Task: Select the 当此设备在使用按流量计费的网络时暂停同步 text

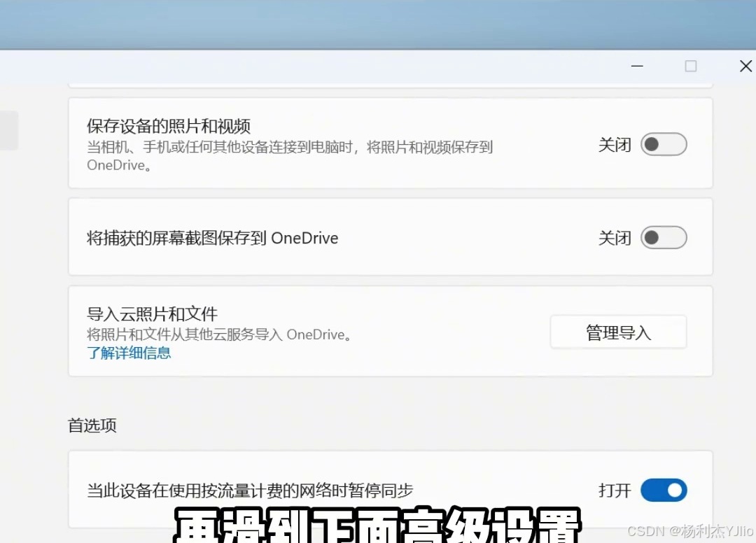Action: pyautogui.click(x=250, y=491)
